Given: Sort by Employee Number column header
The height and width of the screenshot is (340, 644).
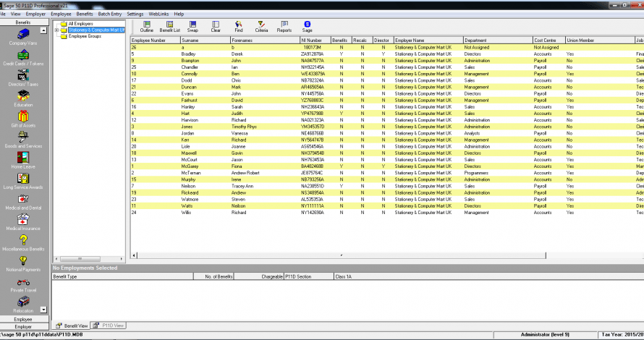Looking at the screenshot, I should 156,41.
